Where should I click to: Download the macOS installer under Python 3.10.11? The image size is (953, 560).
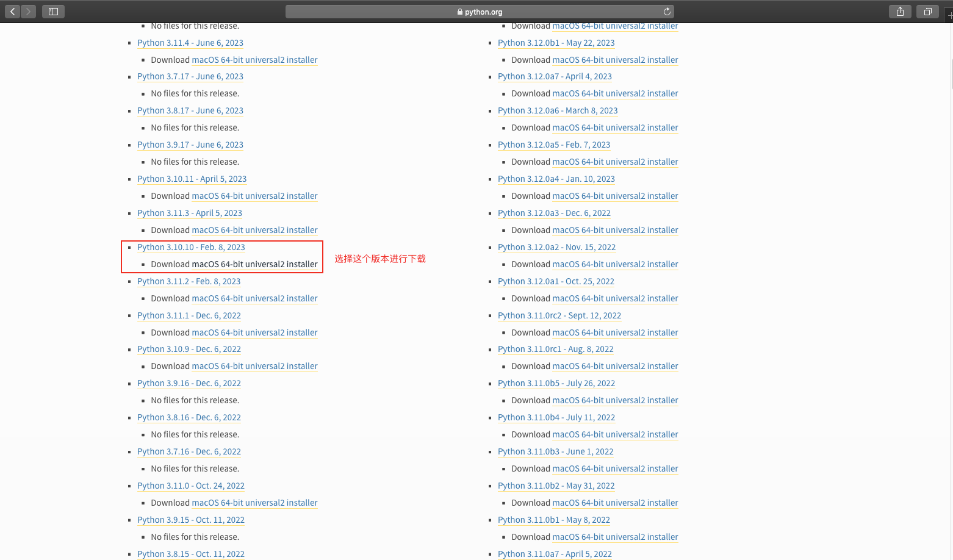pyautogui.click(x=254, y=196)
